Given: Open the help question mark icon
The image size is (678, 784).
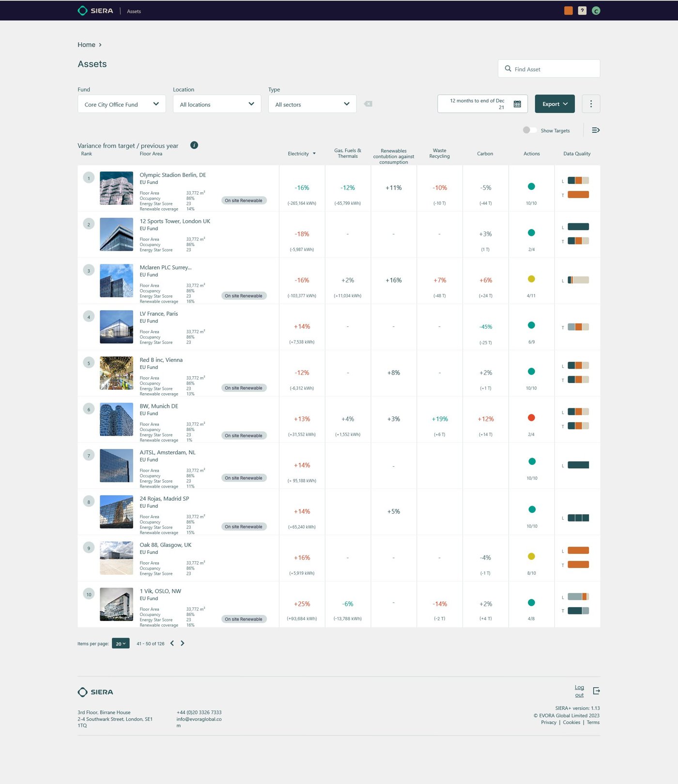Looking at the screenshot, I should tap(582, 11).
